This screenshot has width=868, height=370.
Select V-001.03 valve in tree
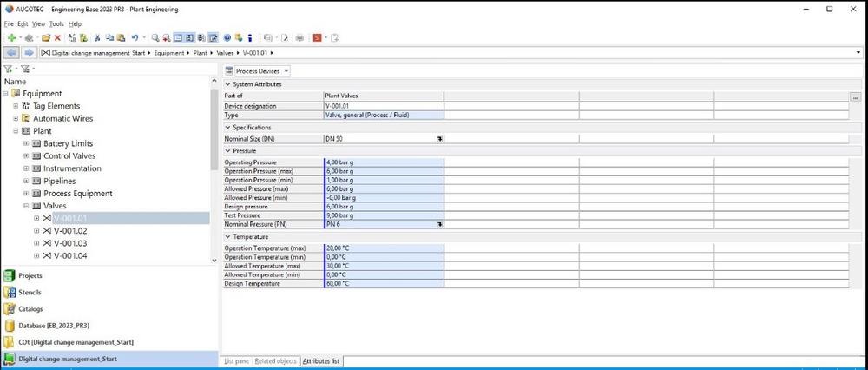tap(70, 243)
